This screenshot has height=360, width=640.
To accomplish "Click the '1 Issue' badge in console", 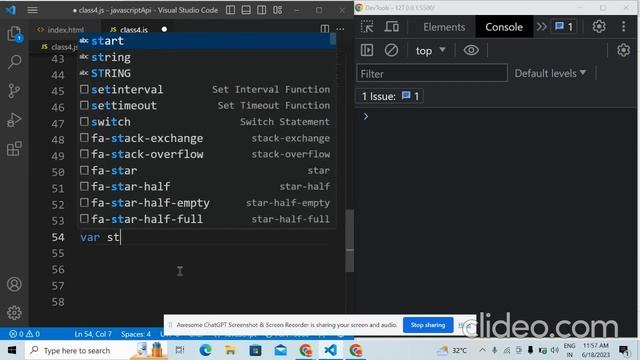I will click(x=390, y=96).
